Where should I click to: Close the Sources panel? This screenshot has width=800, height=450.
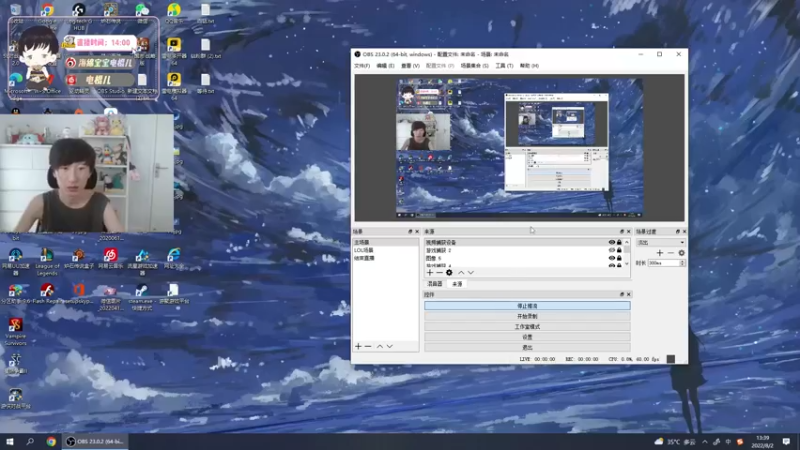pyautogui.click(x=628, y=232)
